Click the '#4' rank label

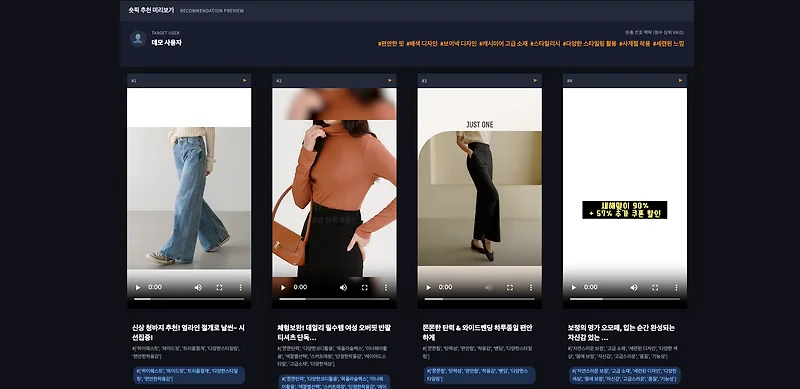[x=570, y=81]
